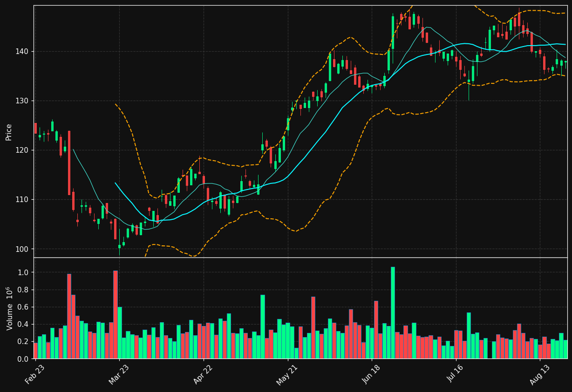572x392 pixels.
Task: Click the Price axis title
Action: pyautogui.click(x=9, y=132)
